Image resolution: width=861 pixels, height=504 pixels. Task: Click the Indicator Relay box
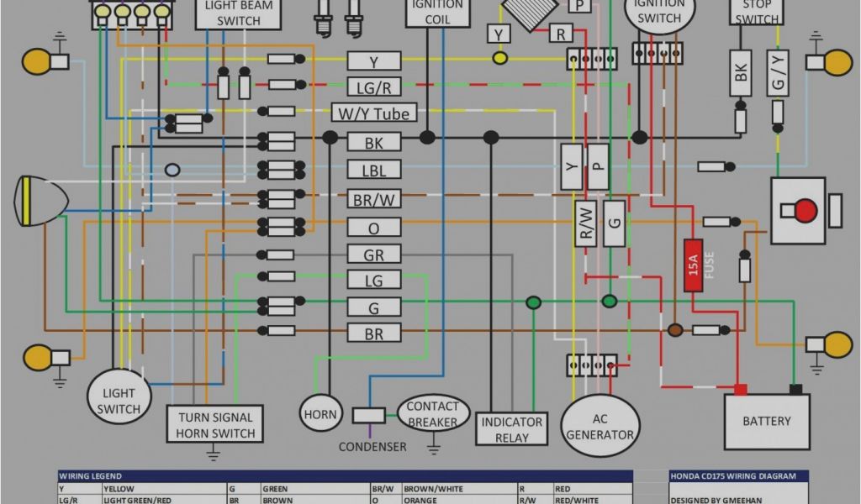pos(512,429)
